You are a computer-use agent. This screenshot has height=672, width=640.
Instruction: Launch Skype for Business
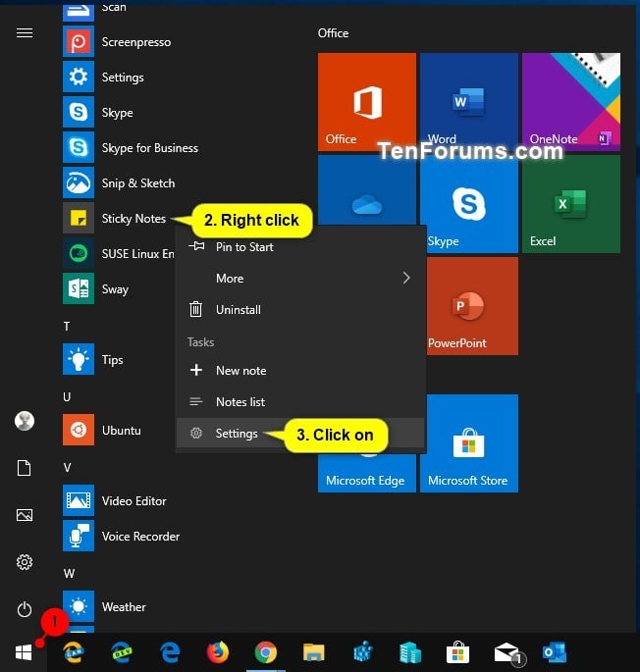131,148
